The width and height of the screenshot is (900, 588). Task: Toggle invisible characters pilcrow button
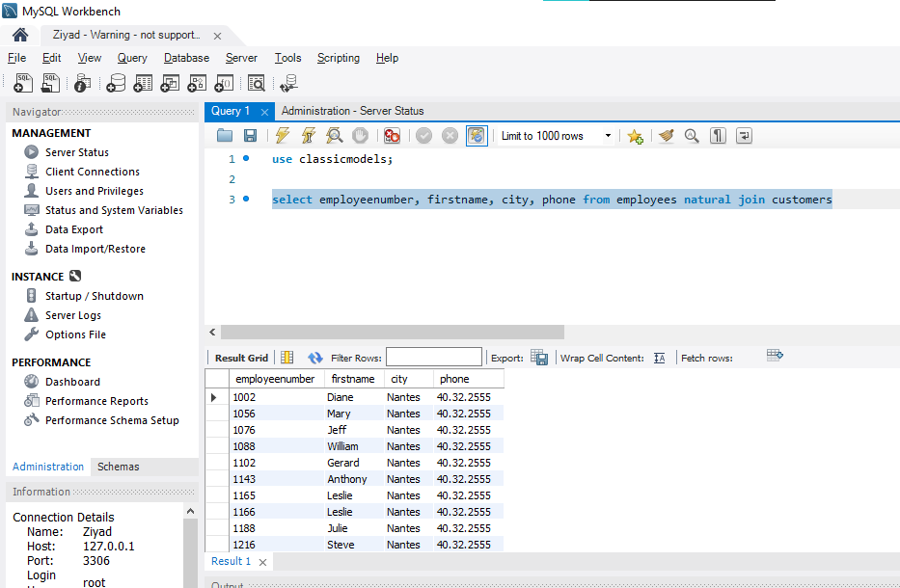coord(718,136)
